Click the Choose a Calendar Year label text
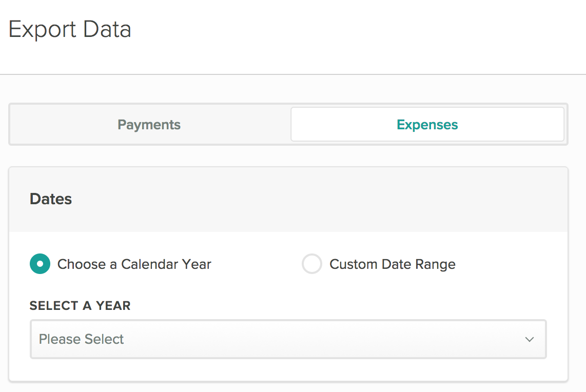The image size is (586, 392). (134, 264)
